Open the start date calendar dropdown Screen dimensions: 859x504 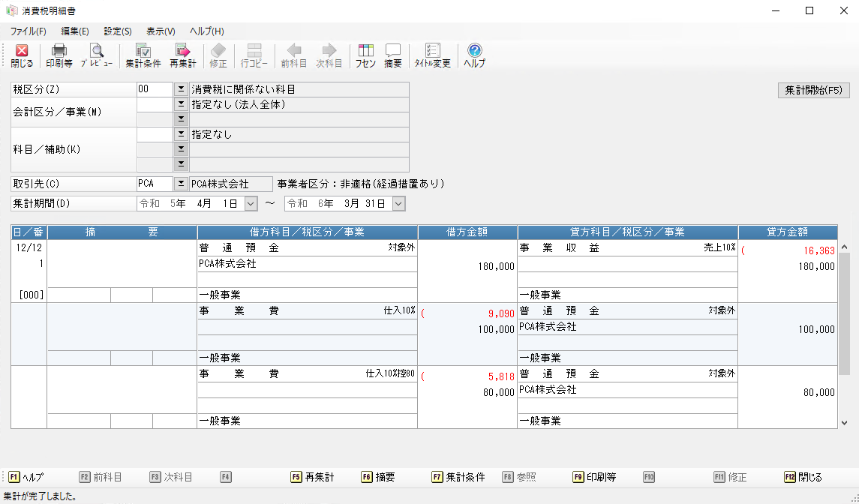(251, 203)
